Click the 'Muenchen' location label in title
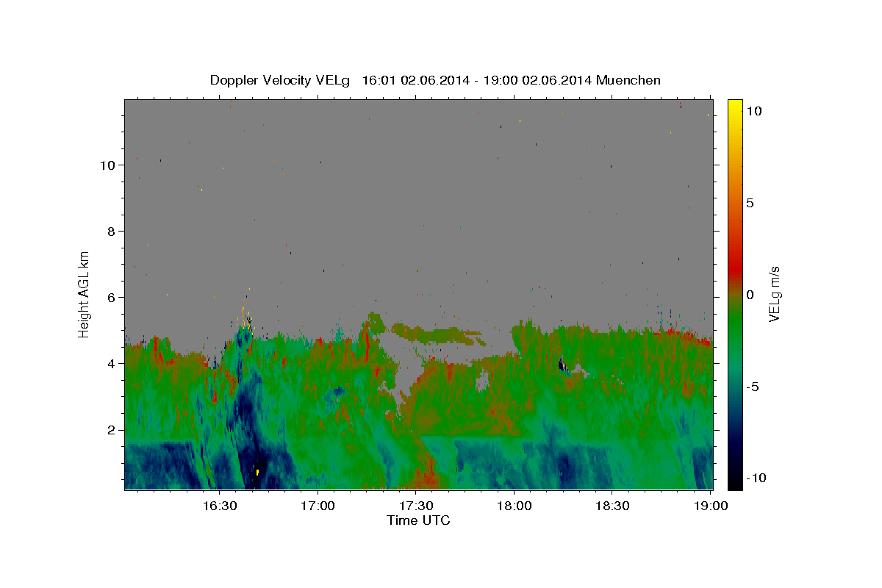 click(629, 80)
